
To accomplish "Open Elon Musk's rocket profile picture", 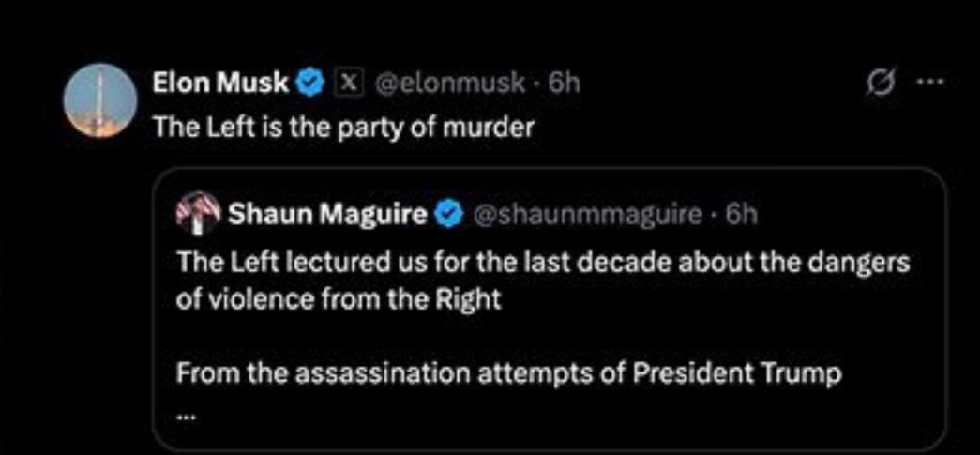I will [99, 100].
